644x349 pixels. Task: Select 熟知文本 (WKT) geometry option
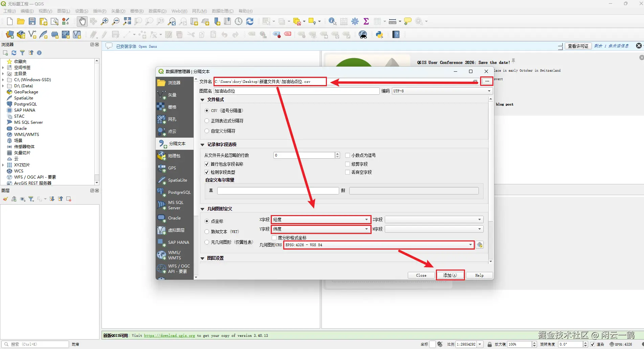207,232
